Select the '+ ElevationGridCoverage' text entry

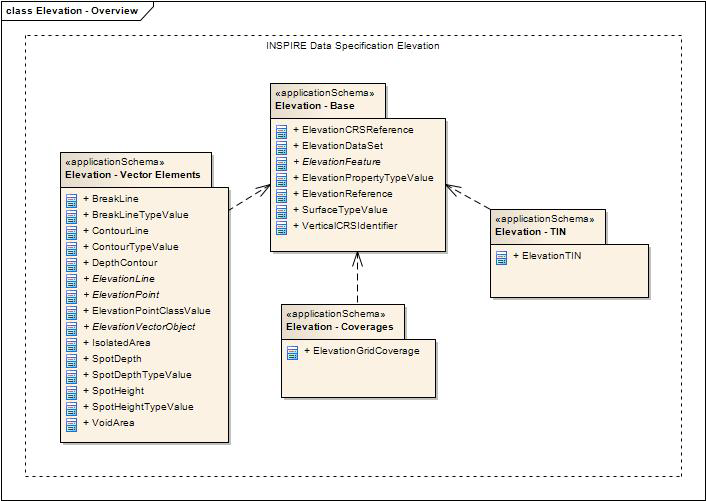[362, 351]
